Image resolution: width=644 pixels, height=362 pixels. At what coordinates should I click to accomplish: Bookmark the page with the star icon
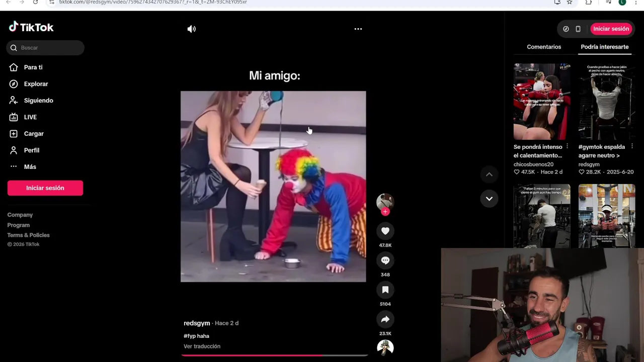(570, 2)
